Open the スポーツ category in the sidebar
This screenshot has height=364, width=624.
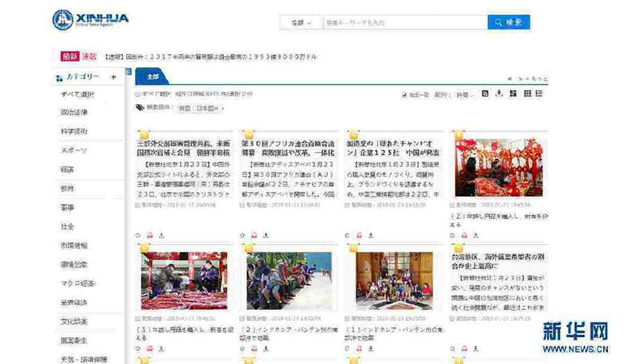[x=74, y=150]
